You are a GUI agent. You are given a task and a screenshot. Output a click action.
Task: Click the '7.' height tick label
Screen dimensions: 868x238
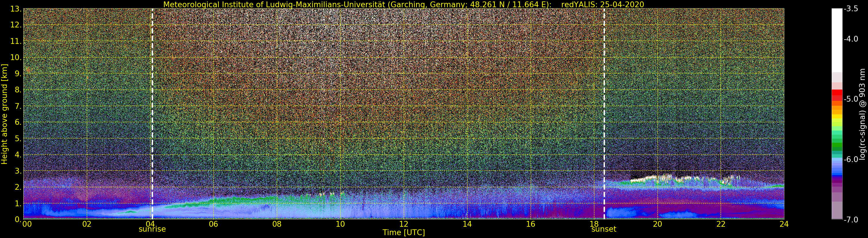pos(18,106)
